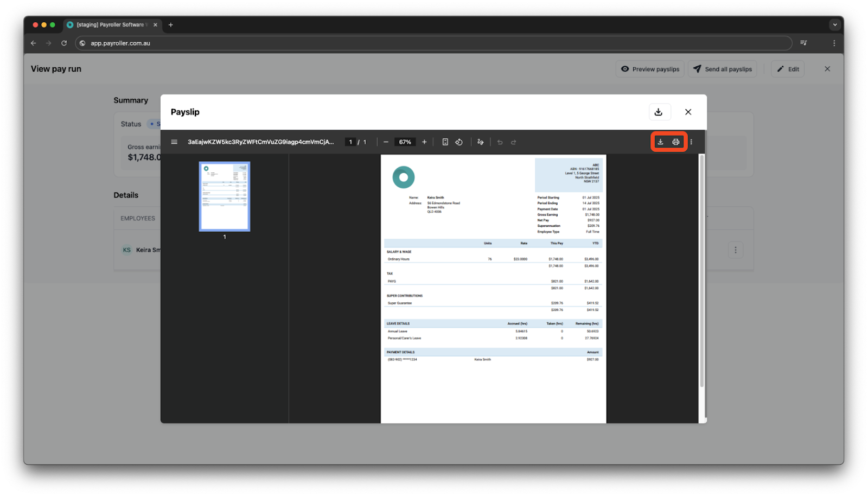Click Preview payslips button
The height and width of the screenshot is (496, 868).
pos(650,69)
